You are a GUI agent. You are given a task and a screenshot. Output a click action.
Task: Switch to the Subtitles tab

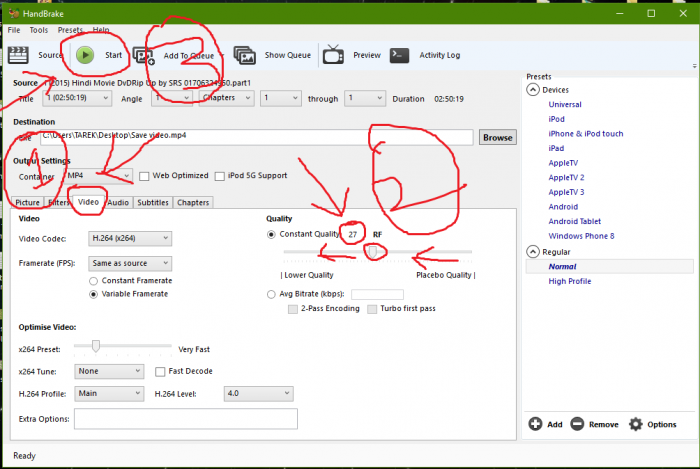coord(153,203)
